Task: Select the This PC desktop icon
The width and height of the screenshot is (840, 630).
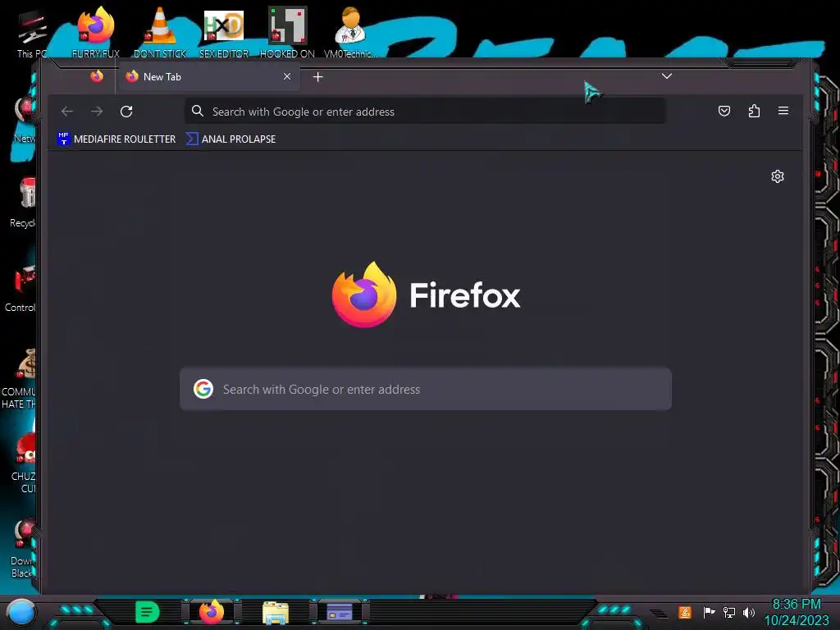Action: 32,34
